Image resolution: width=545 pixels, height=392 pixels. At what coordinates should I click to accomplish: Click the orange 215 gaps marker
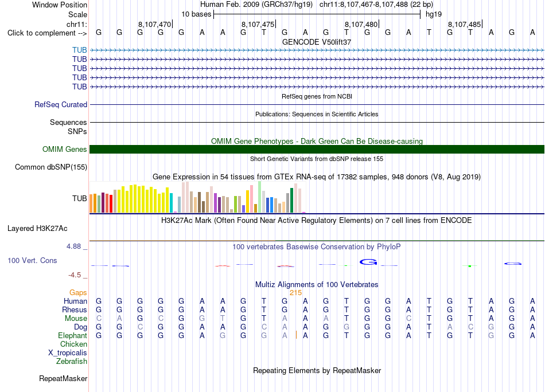[x=295, y=293]
